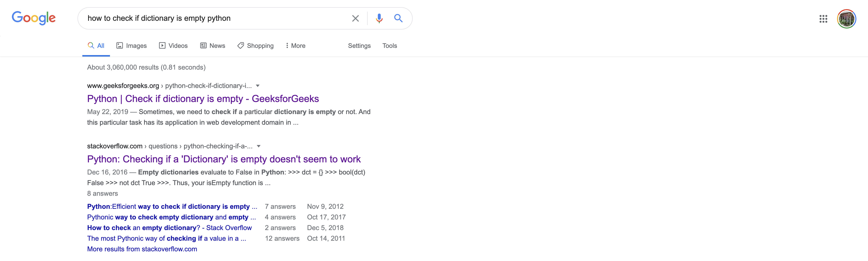Click the blue search magnifier button
868x261 pixels.
pyautogui.click(x=398, y=19)
